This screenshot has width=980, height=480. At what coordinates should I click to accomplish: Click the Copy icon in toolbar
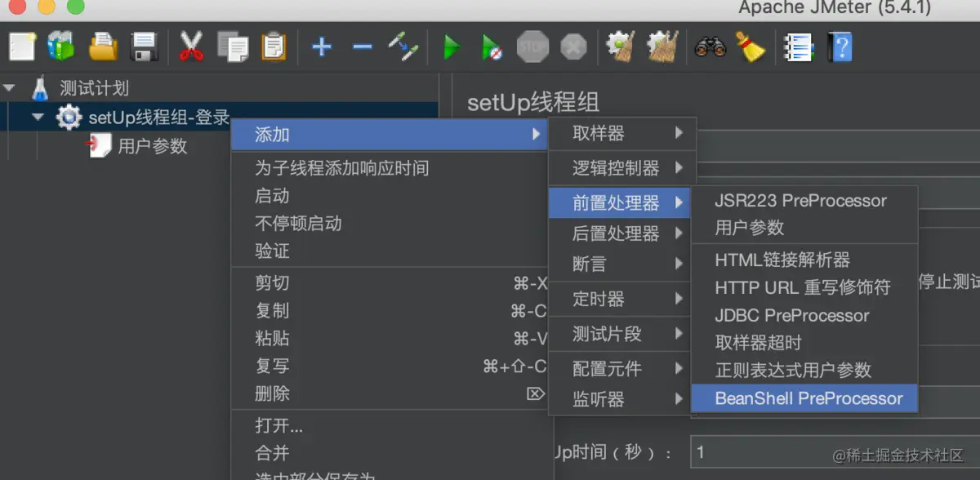pos(233,47)
